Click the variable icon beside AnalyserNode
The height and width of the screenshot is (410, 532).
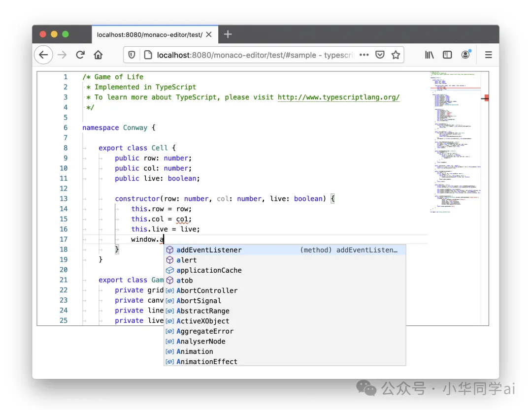point(170,342)
